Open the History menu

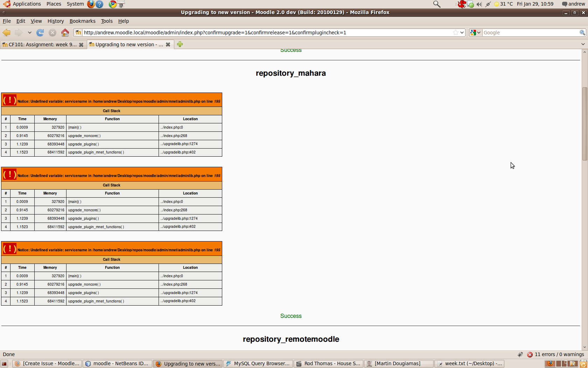coord(56,21)
